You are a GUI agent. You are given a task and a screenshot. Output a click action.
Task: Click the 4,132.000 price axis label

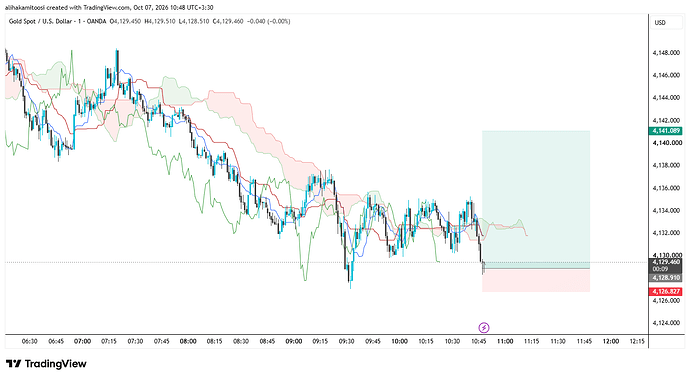click(x=666, y=233)
